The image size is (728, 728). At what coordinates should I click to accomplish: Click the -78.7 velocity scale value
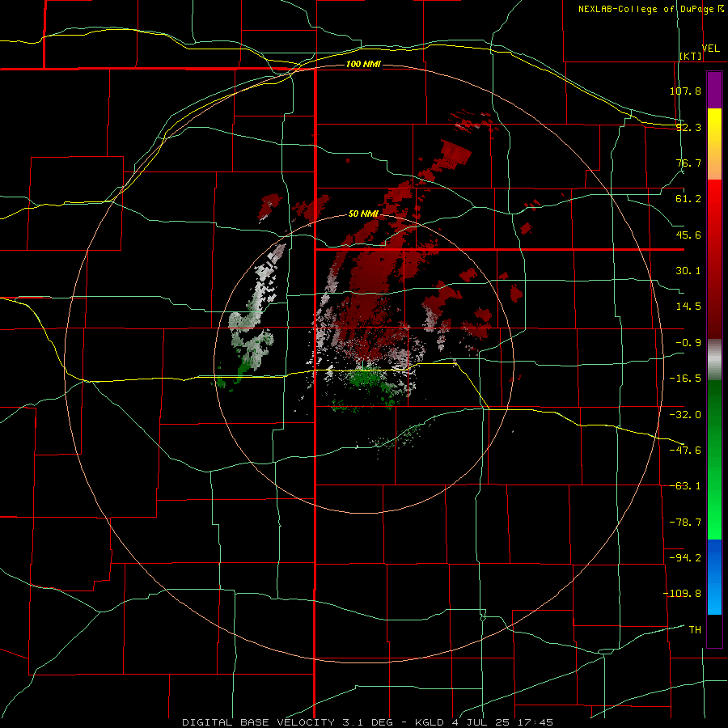[x=685, y=523]
